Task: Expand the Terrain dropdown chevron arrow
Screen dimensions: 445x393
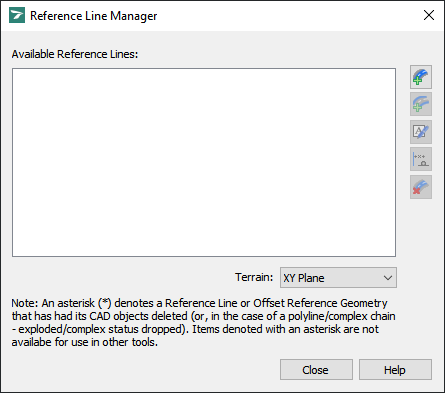Action: click(x=387, y=278)
